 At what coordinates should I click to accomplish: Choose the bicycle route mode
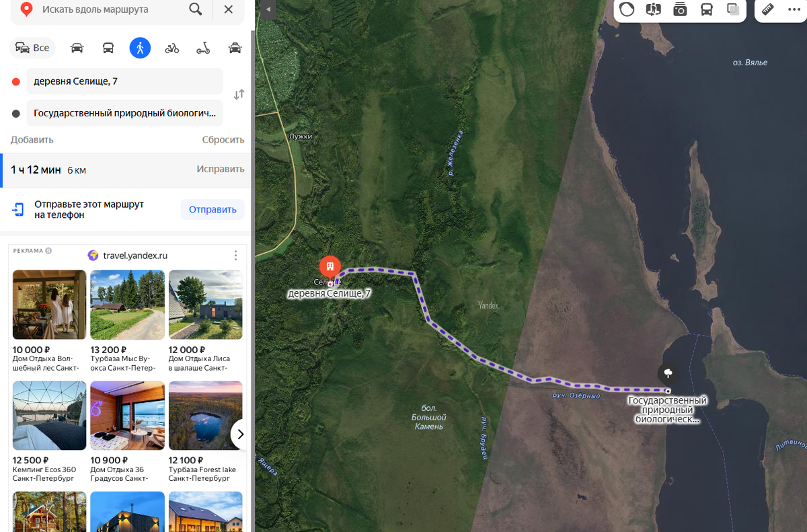pyautogui.click(x=172, y=48)
